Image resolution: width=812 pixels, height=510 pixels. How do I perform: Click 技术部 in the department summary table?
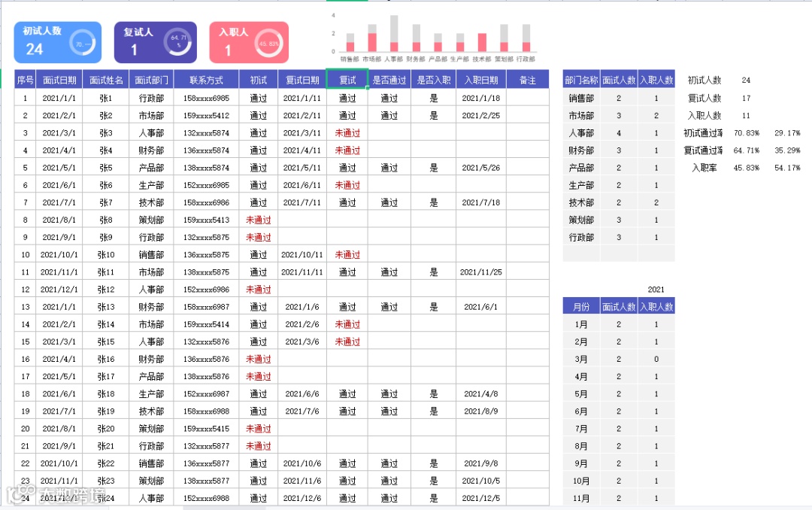pos(581,202)
